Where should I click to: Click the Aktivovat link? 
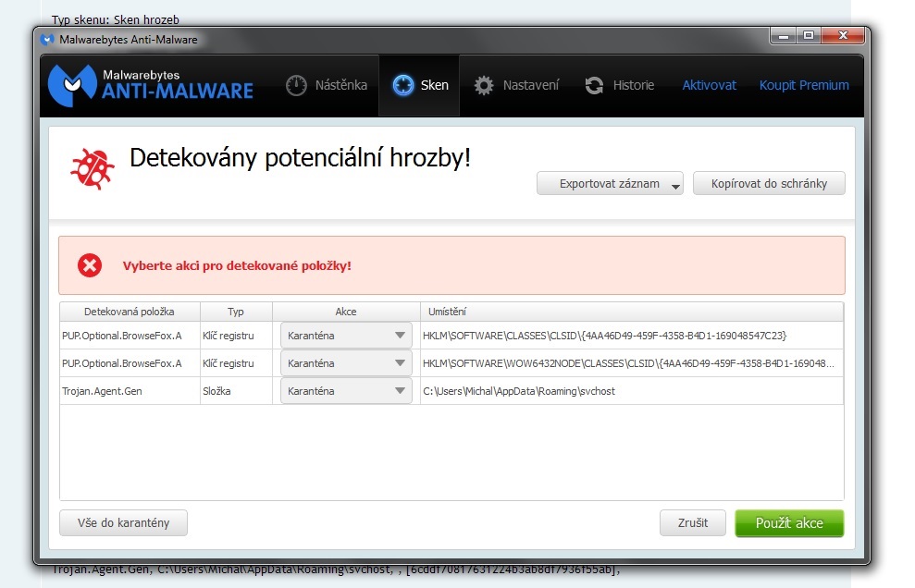point(709,85)
